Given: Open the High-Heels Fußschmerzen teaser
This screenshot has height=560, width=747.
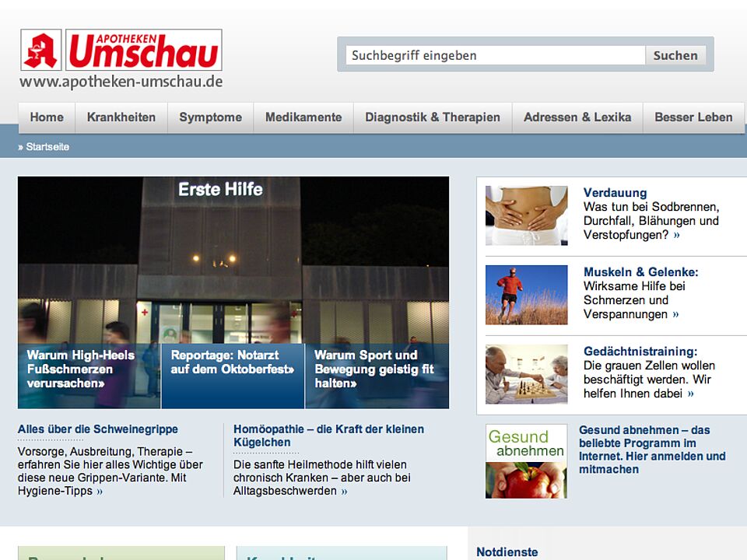Looking at the screenshot, I should point(81,369).
